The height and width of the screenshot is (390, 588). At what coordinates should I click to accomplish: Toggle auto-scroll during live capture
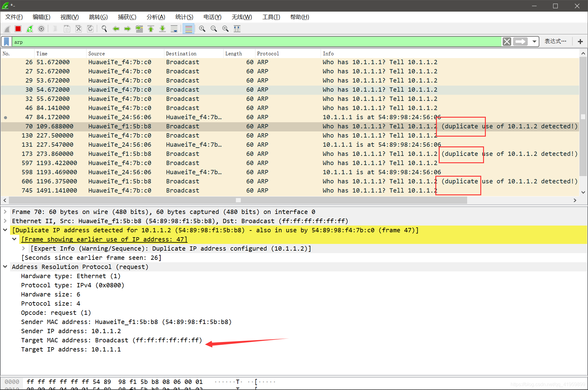pos(174,29)
